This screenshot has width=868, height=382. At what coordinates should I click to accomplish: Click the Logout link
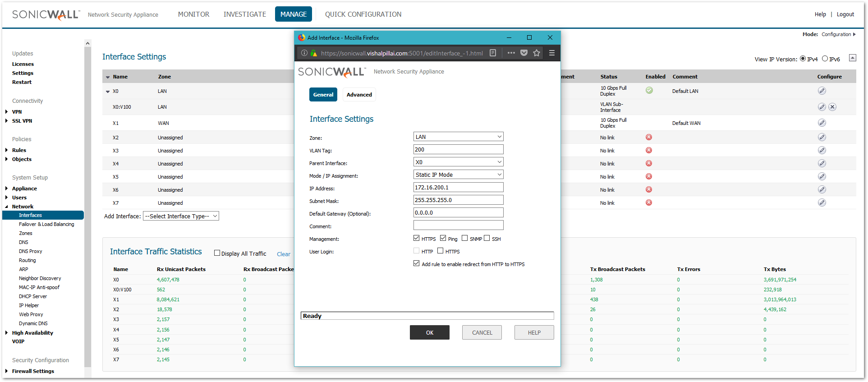pyautogui.click(x=845, y=14)
